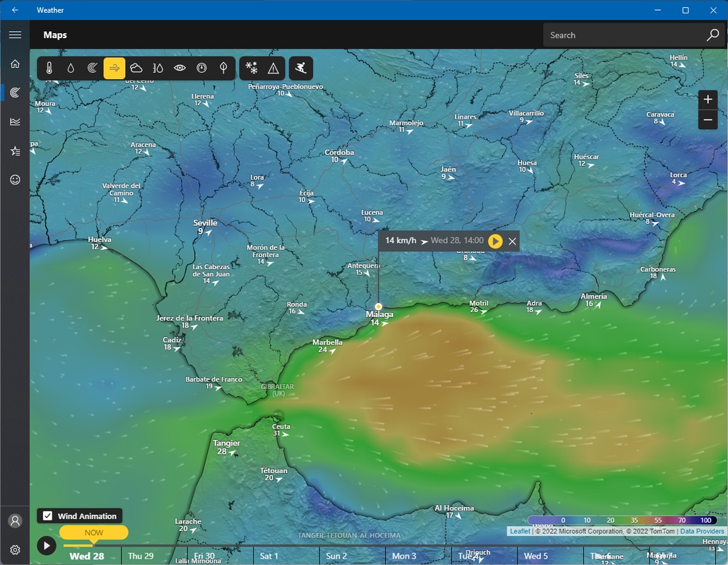Open the Favorites star list in sidebar
The image size is (728, 565).
pos(15,150)
